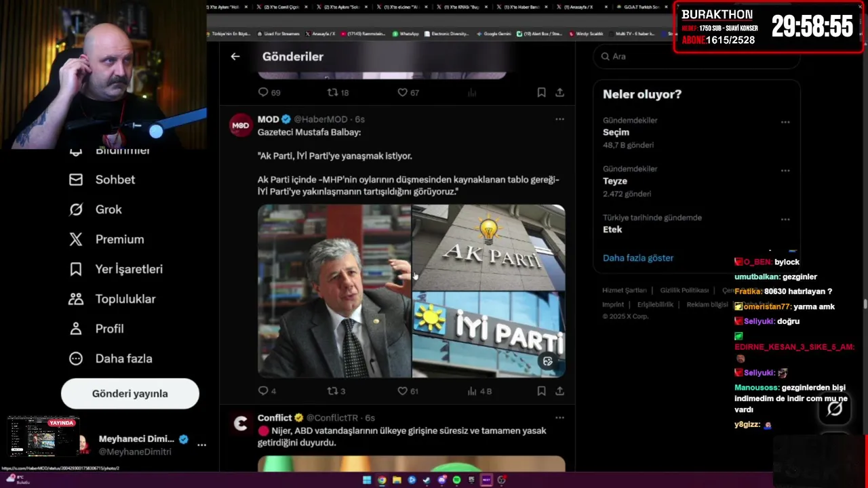
Task: Go back using the Gönderiler arrow
Action: (235, 56)
